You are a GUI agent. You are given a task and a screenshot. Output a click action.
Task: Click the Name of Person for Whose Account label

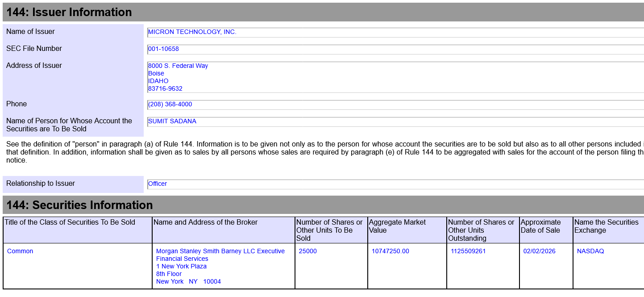69,125
